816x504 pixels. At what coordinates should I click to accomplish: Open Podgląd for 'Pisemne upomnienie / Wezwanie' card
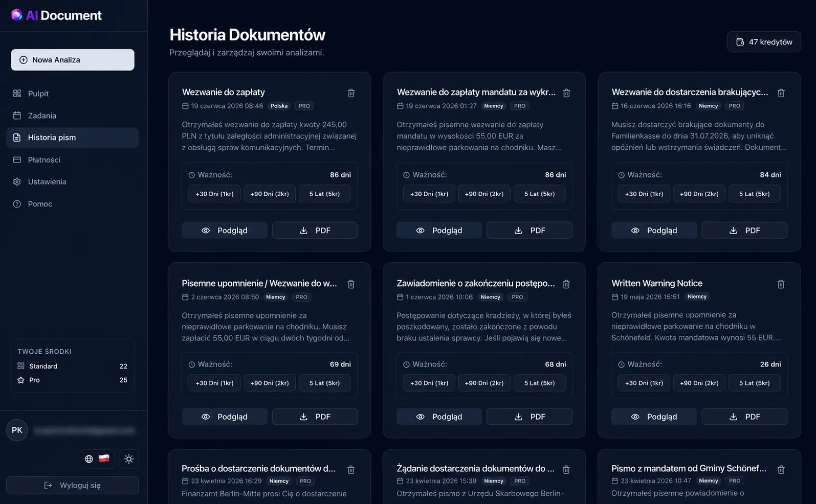pyautogui.click(x=224, y=417)
